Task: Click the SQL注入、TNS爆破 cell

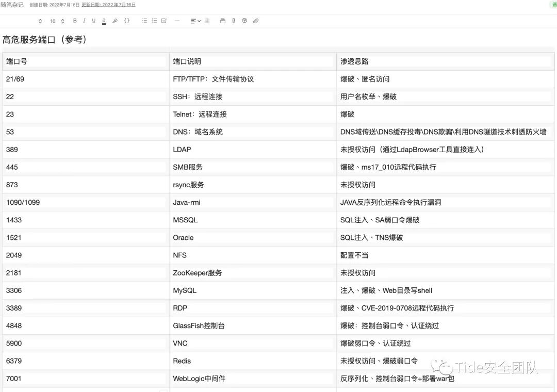Action: (446, 237)
